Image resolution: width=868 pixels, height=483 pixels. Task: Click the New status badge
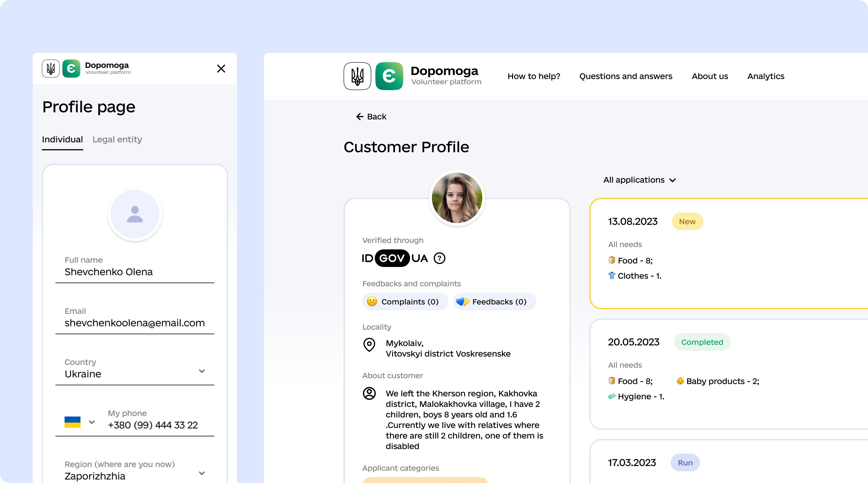point(687,221)
